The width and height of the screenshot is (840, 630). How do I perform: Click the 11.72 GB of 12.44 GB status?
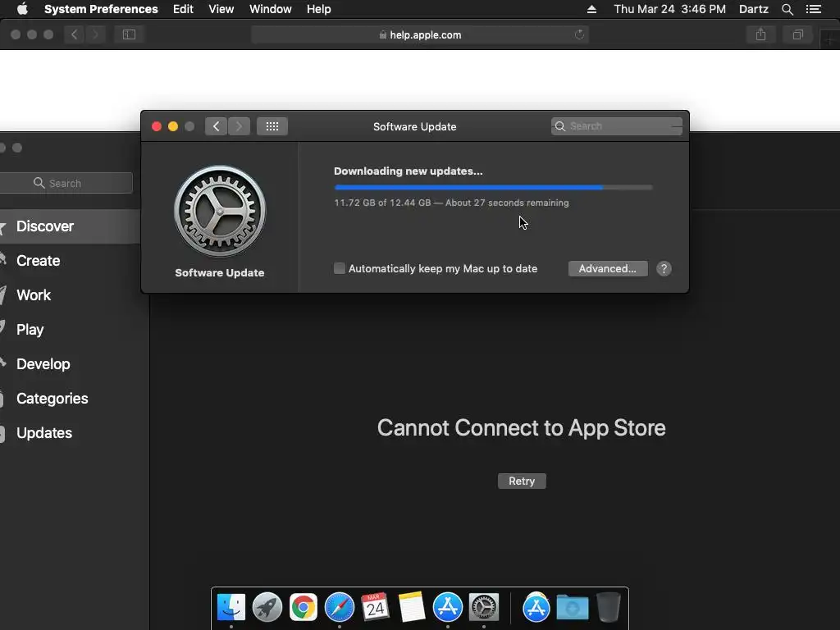pos(452,203)
